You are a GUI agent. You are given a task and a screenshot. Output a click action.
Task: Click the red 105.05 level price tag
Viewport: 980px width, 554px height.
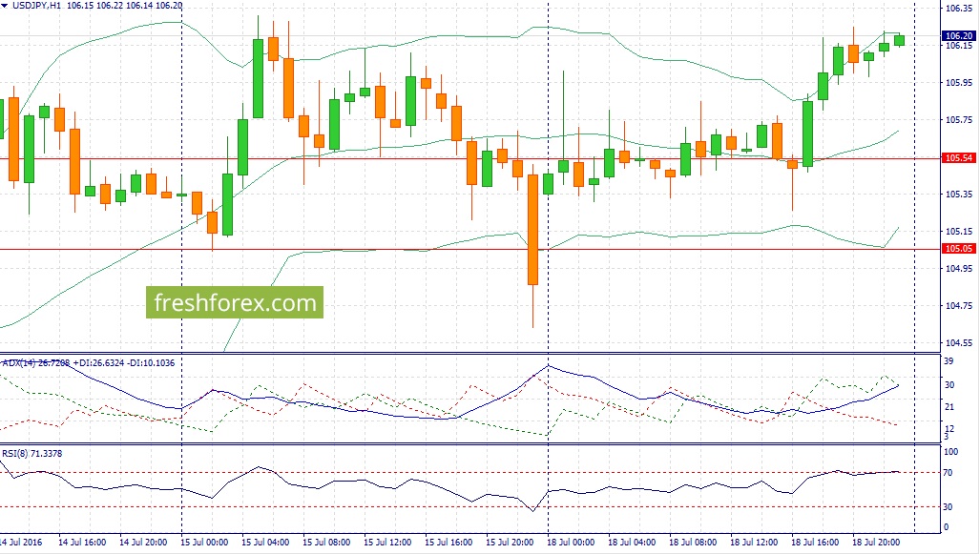959,249
